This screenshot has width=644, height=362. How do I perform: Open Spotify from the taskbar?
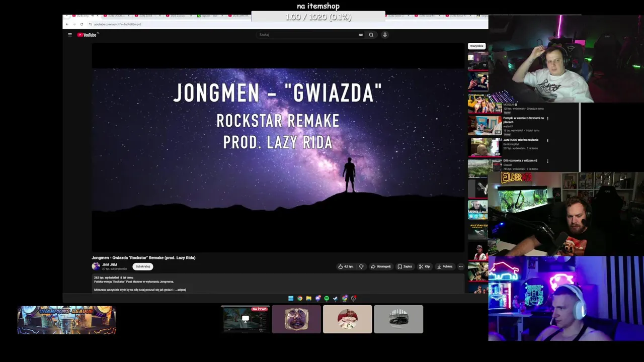327,298
